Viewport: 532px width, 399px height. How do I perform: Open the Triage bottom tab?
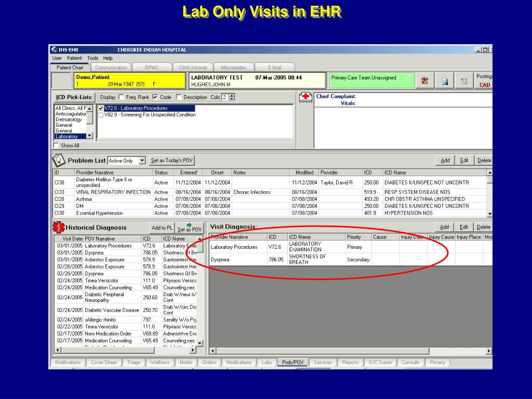pyautogui.click(x=134, y=362)
